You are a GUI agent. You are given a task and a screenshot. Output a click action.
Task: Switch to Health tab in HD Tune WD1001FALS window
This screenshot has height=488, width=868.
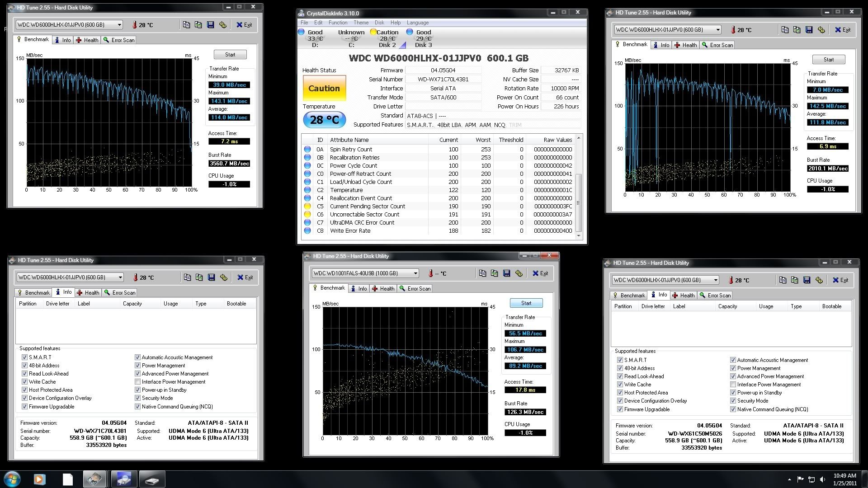[x=383, y=289]
